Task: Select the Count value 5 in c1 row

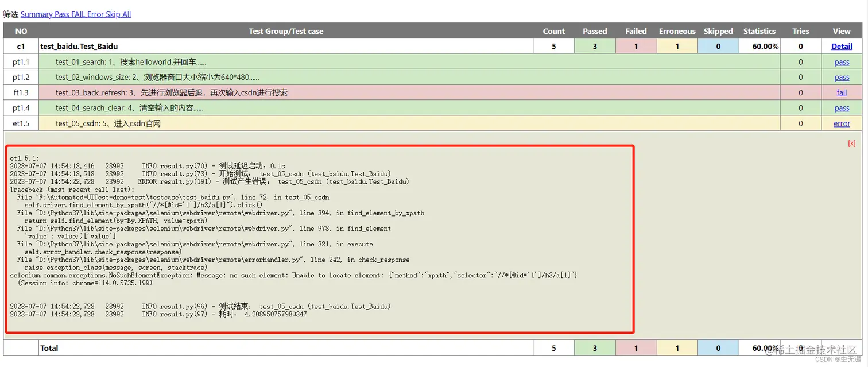Action: point(554,47)
